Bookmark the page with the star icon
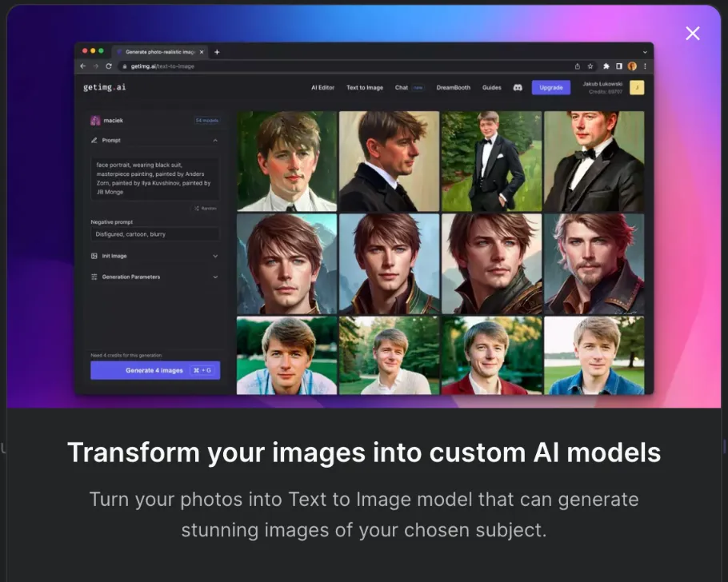 pyautogui.click(x=590, y=66)
